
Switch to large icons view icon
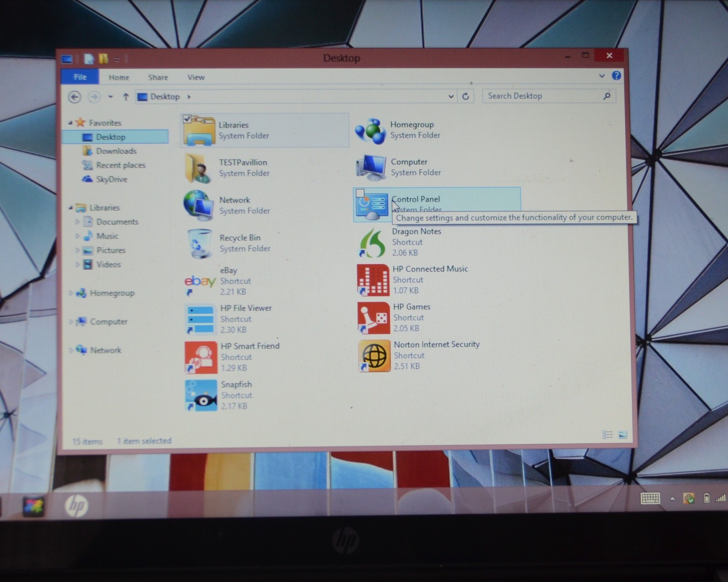[x=623, y=435]
